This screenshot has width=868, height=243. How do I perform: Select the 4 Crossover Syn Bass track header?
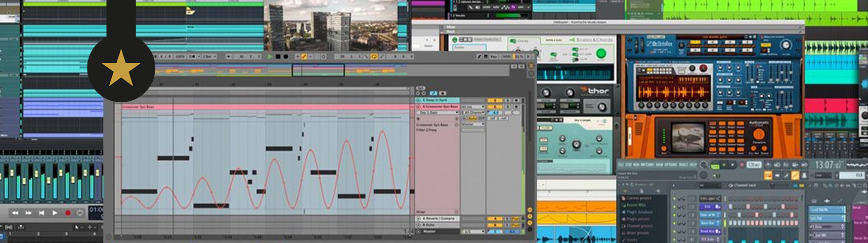point(438,107)
